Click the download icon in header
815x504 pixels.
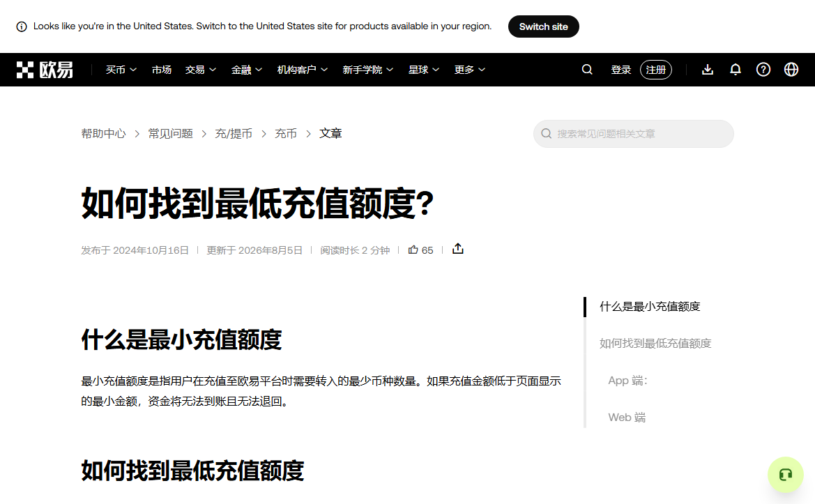point(708,70)
